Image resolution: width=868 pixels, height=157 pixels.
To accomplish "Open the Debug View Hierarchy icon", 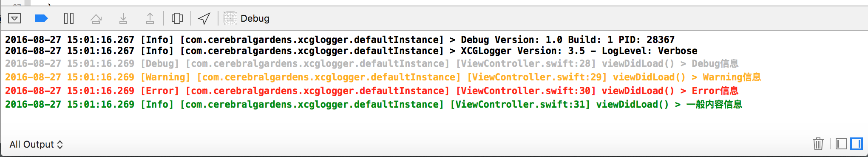I will [177, 18].
